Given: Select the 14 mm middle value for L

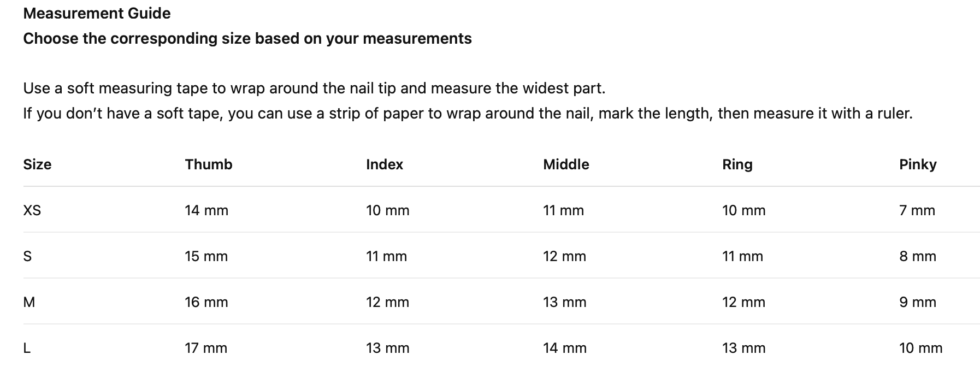Looking at the screenshot, I should click(x=564, y=348).
